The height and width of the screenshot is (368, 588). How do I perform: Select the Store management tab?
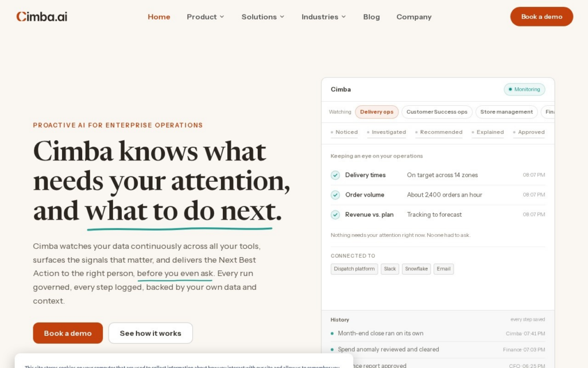tap(506, 112)
